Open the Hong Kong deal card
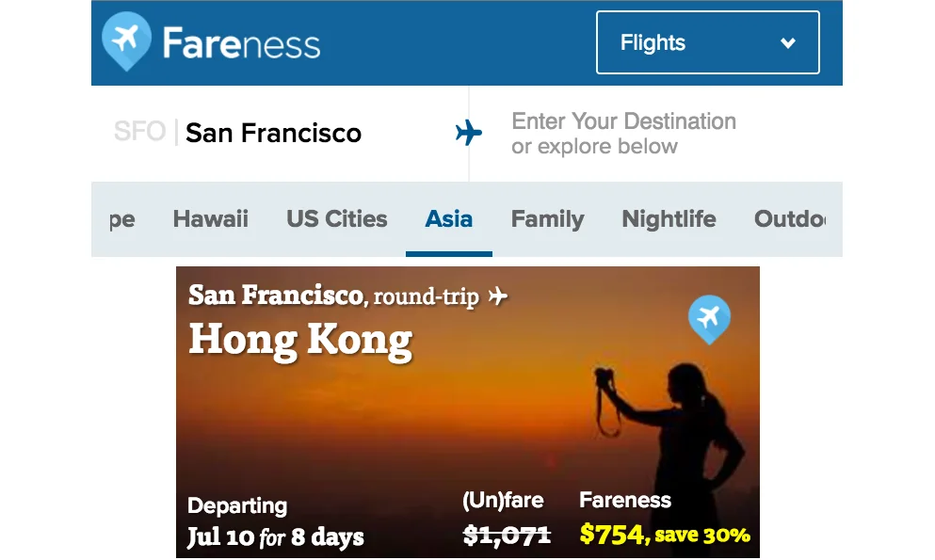This screenshot has height=560, width=935. [x=468, y=412]
